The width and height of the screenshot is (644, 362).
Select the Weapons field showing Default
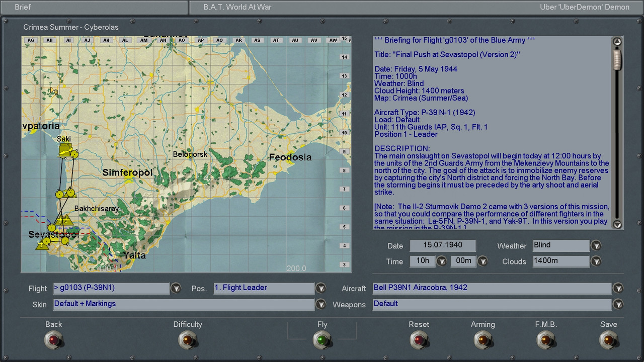492,304
